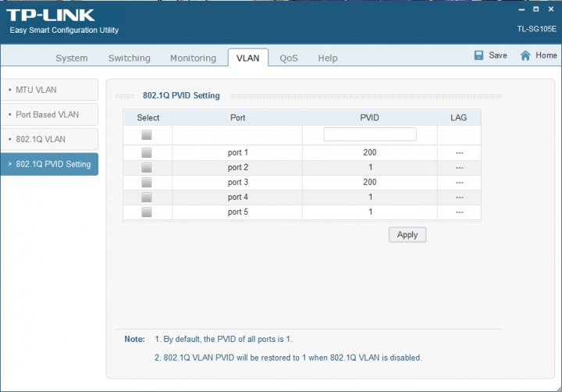Close the Easy Smart Configuration Utility
Image resolution: width=562 pixels, height=392 pixels.
[x=551, y=9]
